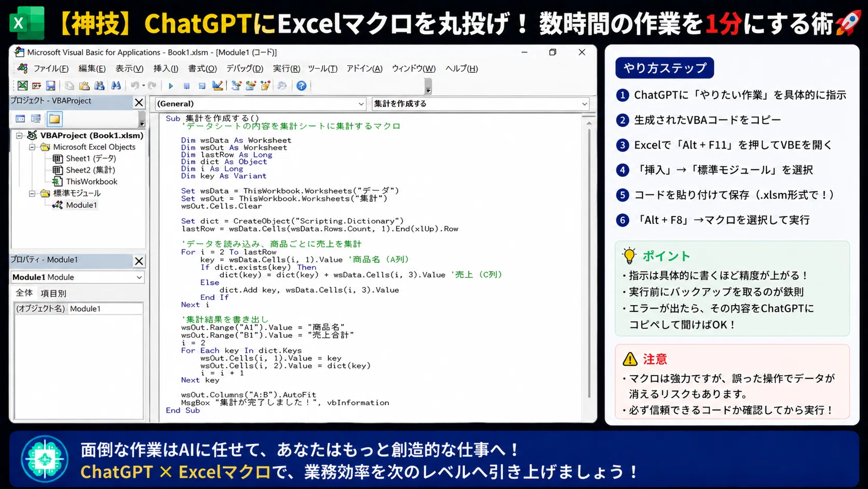Click the greyed Toolbox icon in toolbar
The image size is (868, 489).
(x=282, y=86)
